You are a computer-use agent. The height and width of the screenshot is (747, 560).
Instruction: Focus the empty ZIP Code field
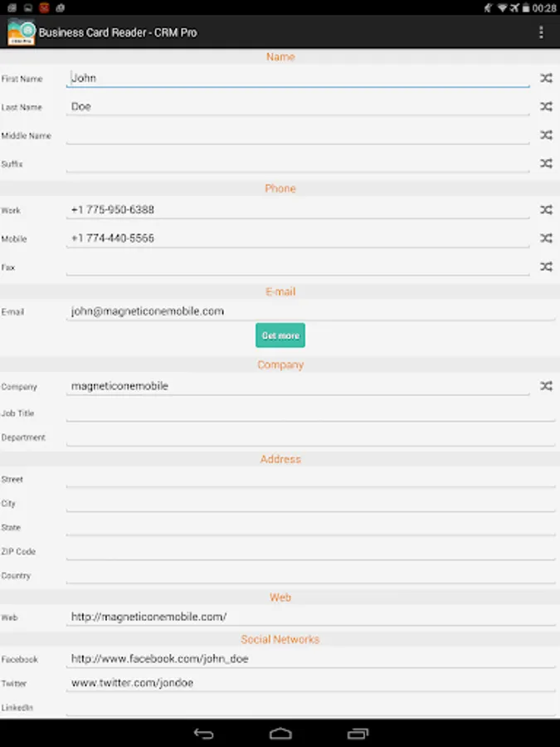coord(310,551)
